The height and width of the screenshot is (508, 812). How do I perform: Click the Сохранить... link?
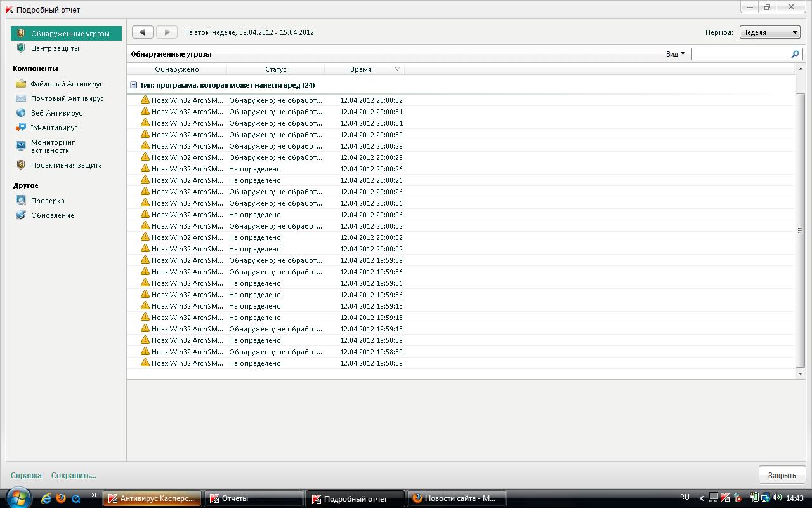[74, 475]
